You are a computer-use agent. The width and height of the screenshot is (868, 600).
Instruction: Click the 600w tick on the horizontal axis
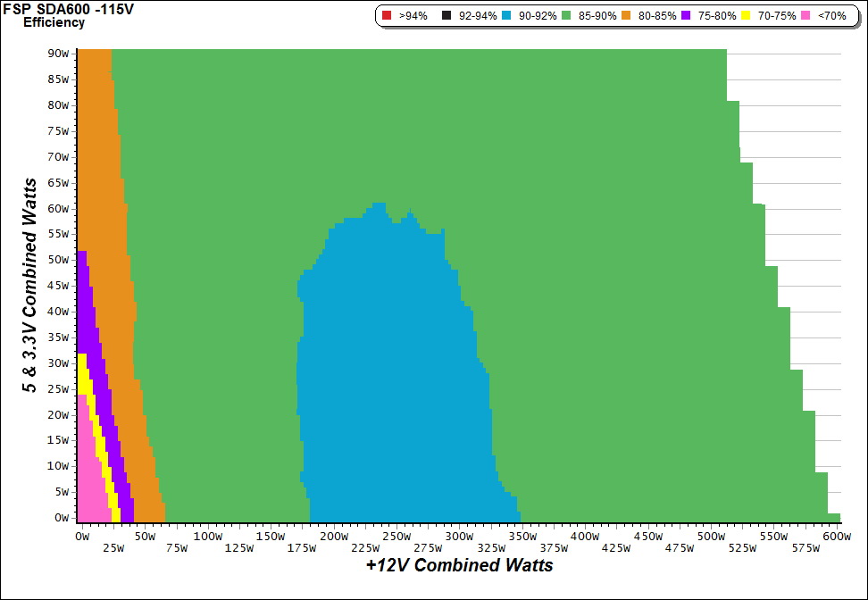(835, 537)
